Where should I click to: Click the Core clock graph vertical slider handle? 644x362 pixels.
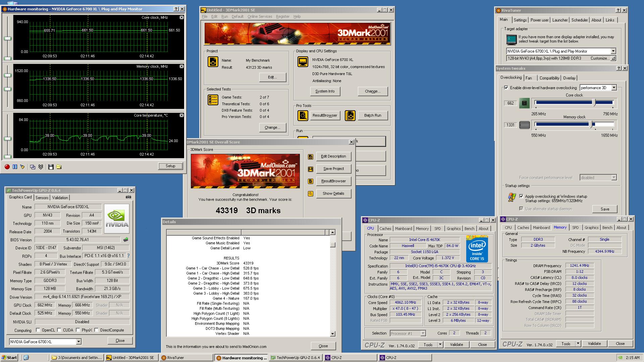point(7,39)
